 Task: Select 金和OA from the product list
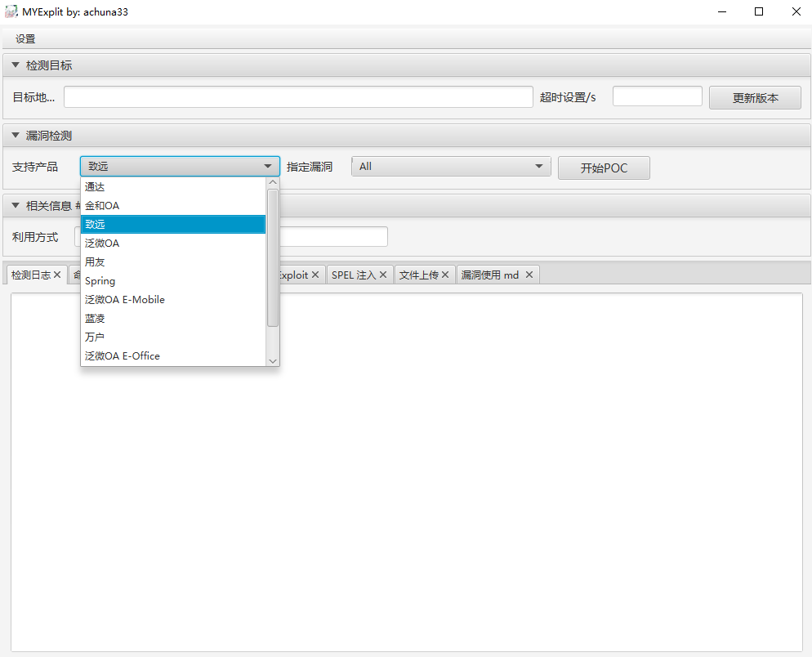173,206
